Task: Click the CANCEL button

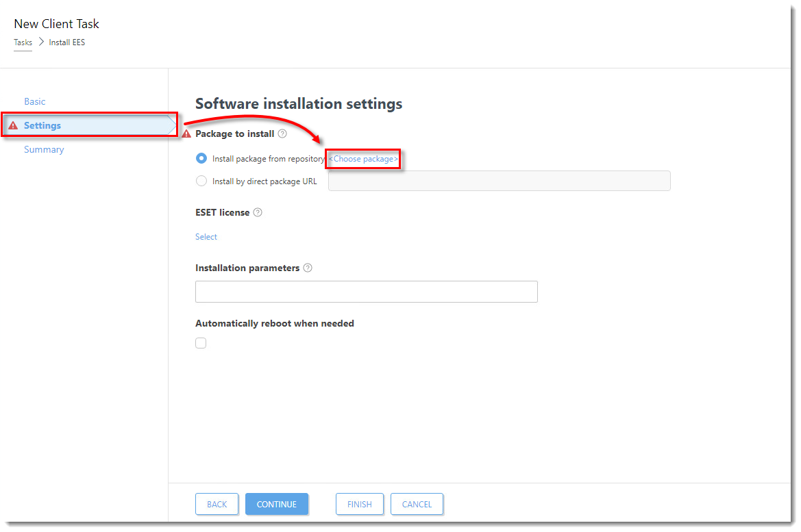Action: pyautogui.click(x=417, y=505)
